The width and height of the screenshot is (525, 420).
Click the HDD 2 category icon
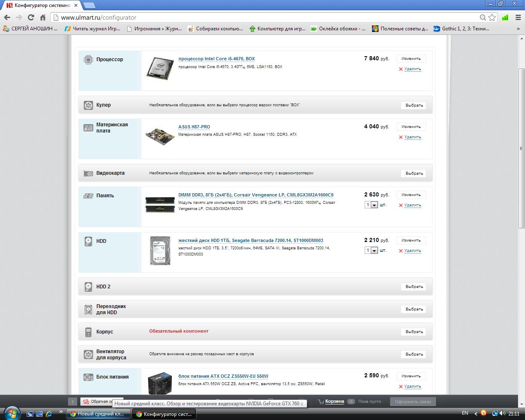point(88,287)
